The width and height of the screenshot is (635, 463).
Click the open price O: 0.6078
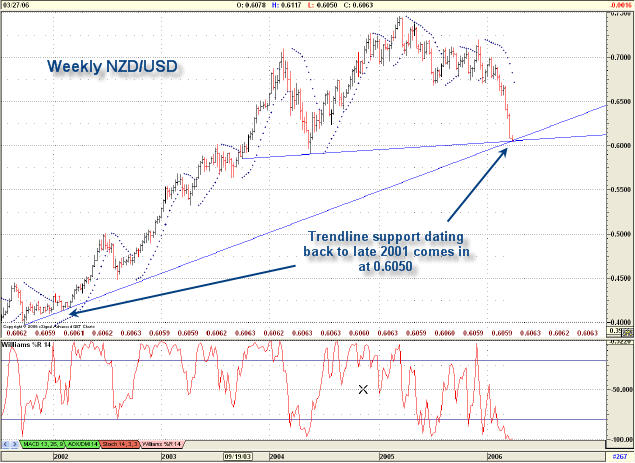pos(251,5)
